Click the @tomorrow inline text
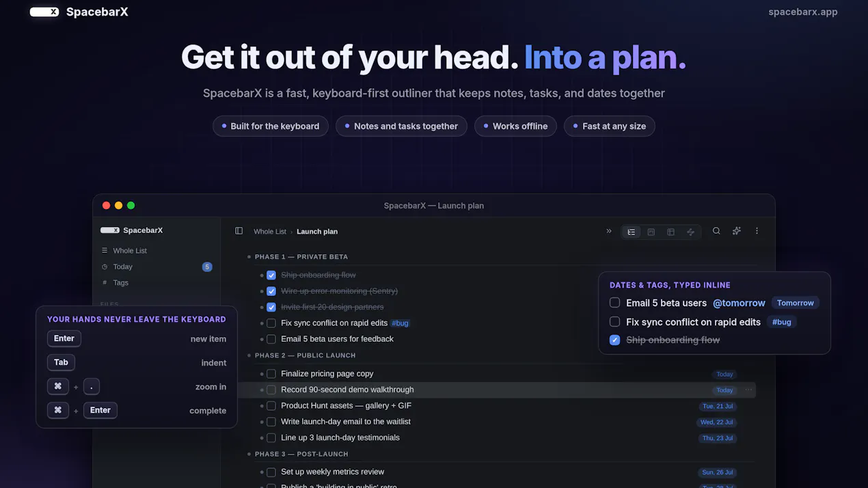 pyautogui.click(x=739, y=303)
